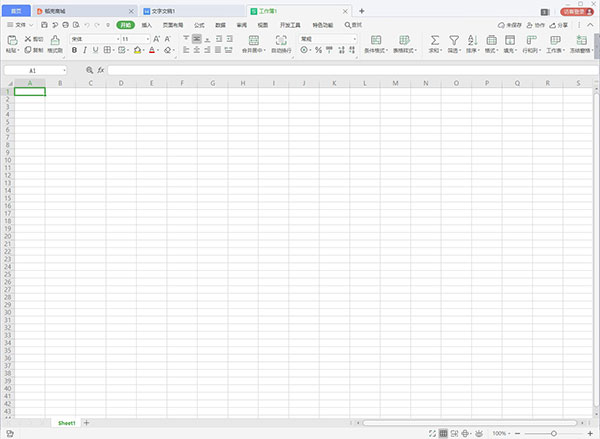
Task: Click the magnifier icon beside fx
Action: [x=90, y=70]
